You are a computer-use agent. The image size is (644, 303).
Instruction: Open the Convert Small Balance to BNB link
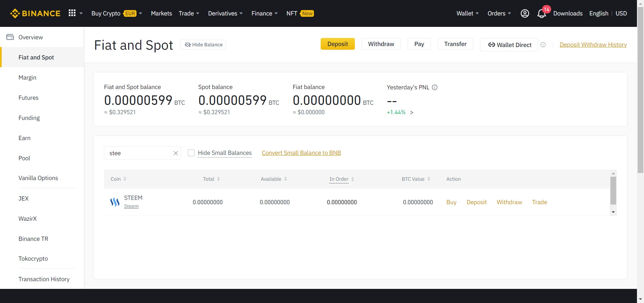[301, 153]
